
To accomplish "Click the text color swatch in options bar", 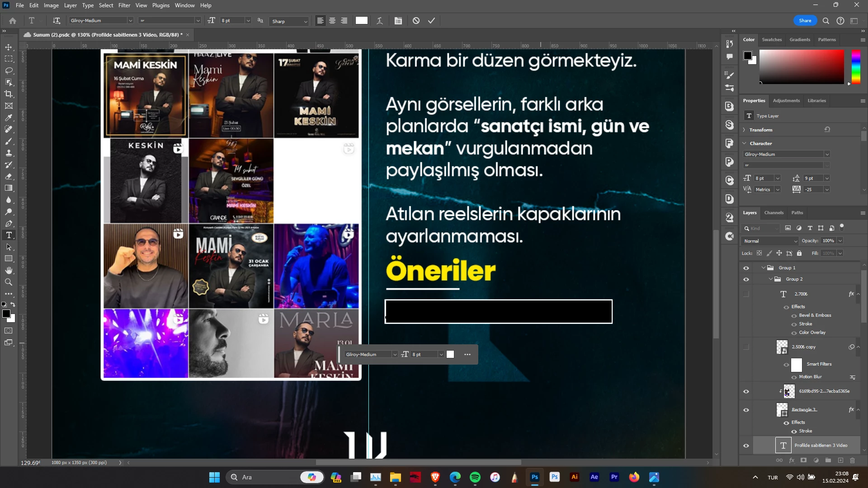I will click(x=362, y=21).
